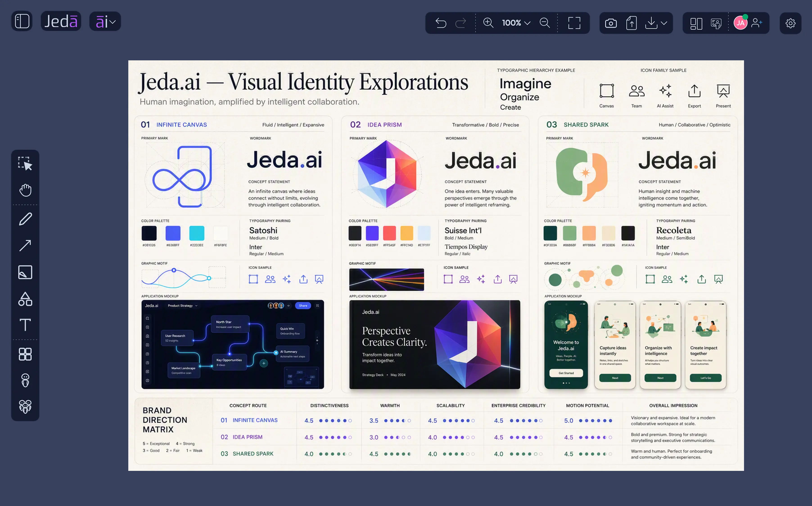This screenshot has width=812, height=506.
Task: Take a screenshot with camera icon
Action: tap(611, 23)
